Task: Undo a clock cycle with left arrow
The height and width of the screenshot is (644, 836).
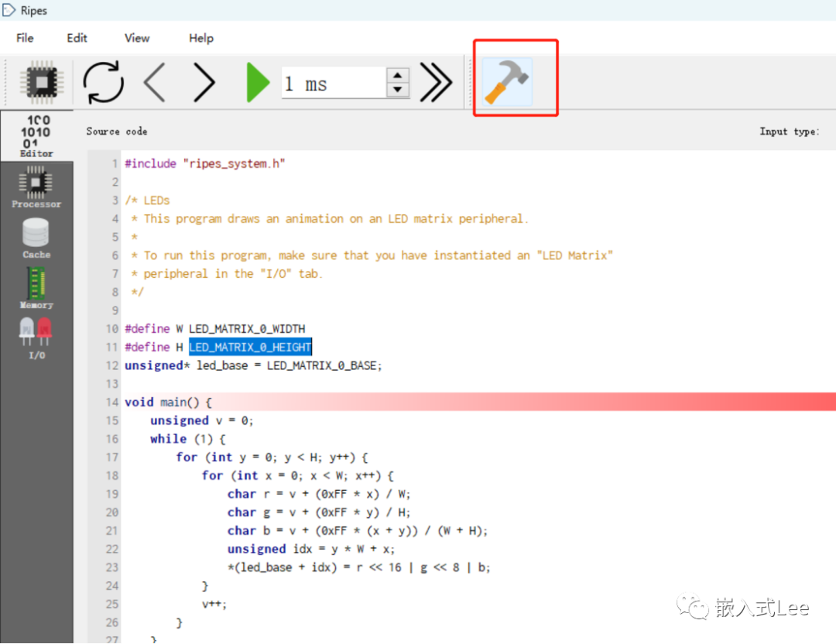Action: [x=155, y=82]
